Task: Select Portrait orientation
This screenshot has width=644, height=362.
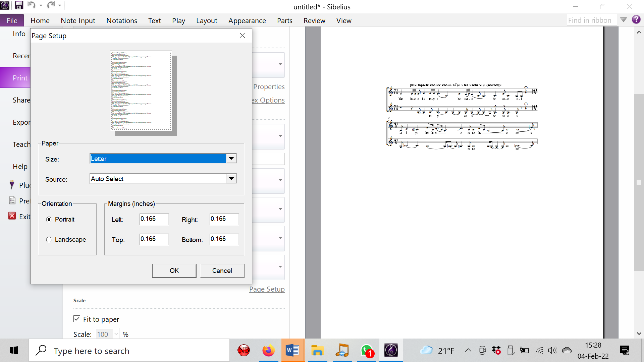Action: (49, 219)
